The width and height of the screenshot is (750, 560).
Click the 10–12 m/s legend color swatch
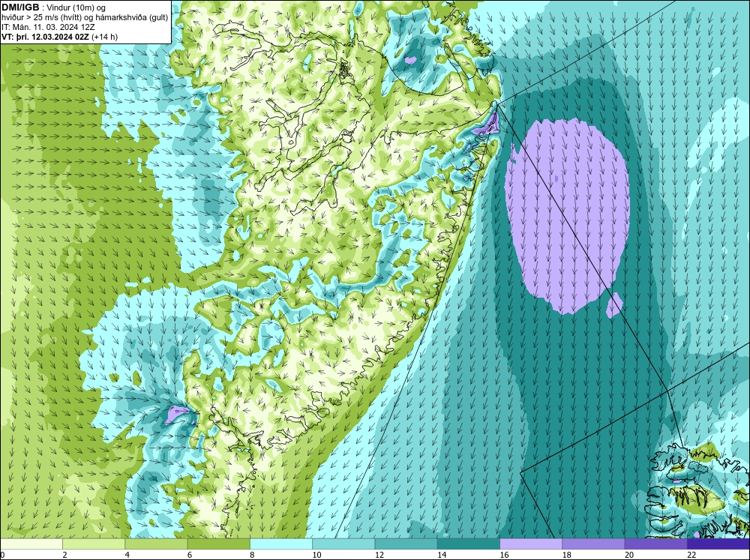(343, 544)
